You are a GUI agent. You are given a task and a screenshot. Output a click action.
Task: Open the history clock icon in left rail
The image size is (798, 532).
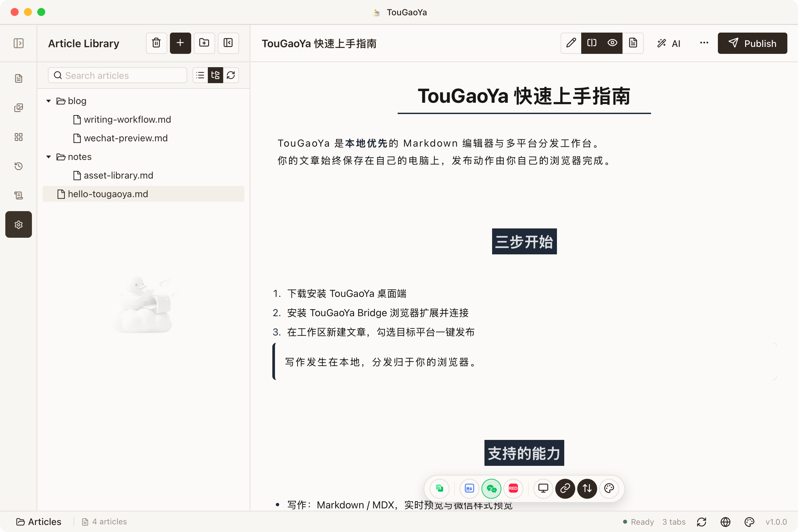coord(19,166)
